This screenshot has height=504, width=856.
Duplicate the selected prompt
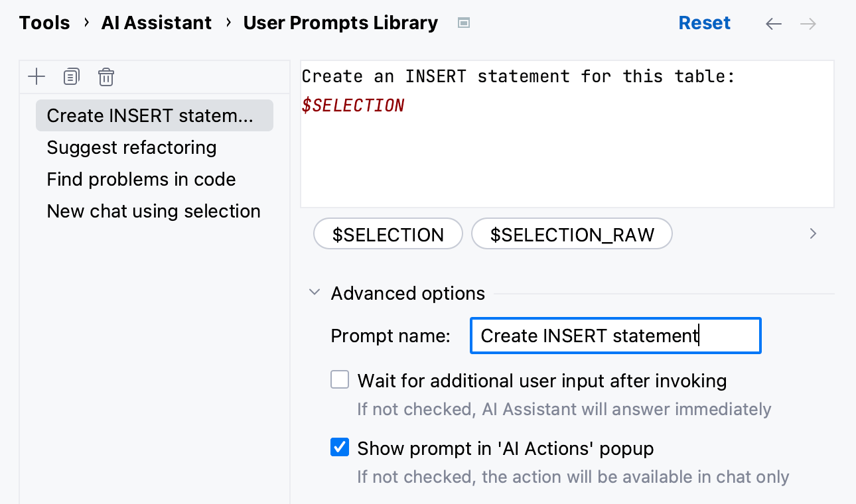(72, 77)
